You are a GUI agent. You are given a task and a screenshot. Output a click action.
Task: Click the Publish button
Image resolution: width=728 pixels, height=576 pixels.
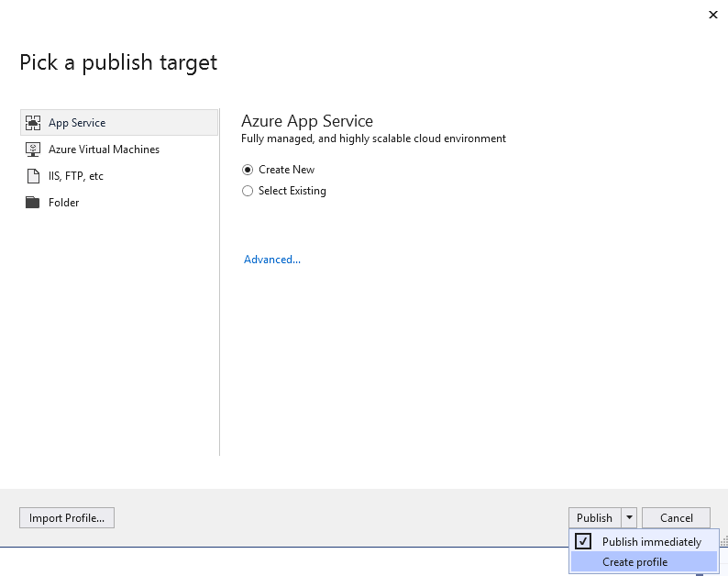(595, 518)
